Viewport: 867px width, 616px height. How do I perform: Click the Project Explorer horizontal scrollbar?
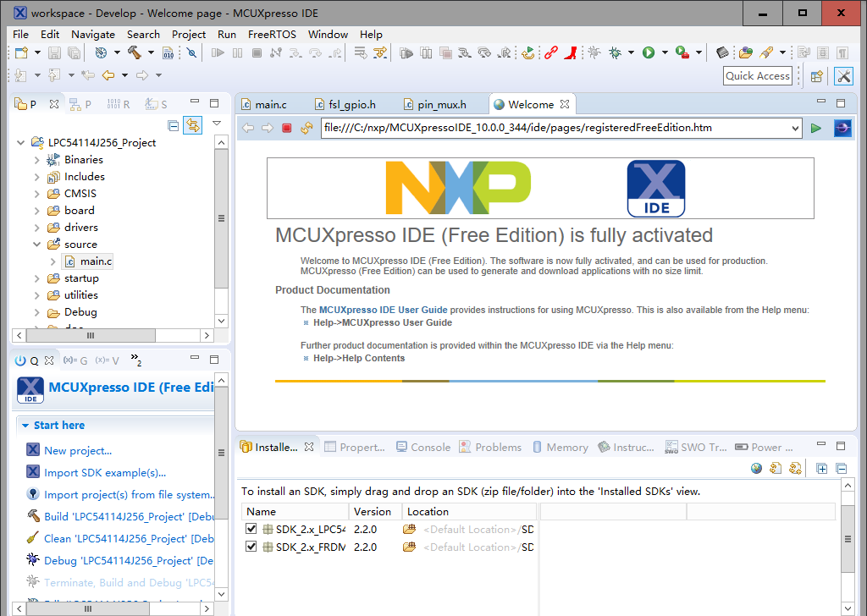(91, 335)
